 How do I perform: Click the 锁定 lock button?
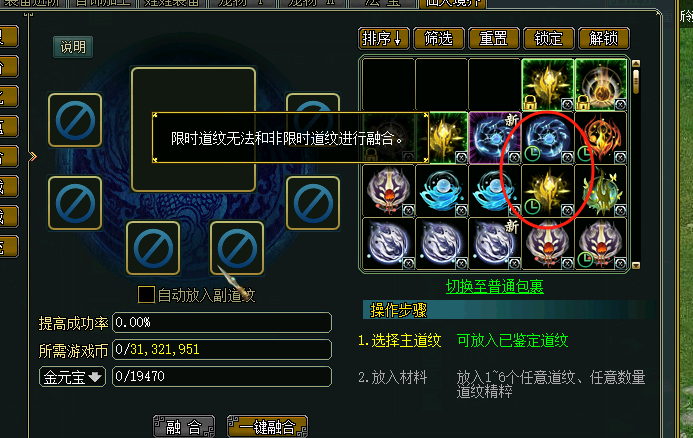(x=548, y=38)
